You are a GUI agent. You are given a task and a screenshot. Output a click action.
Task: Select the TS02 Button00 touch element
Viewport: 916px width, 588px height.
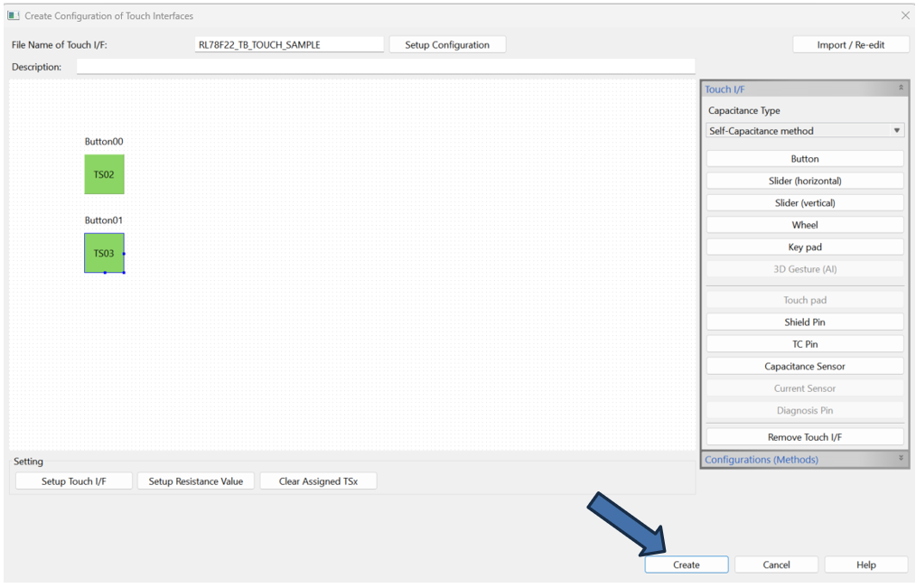104,174
